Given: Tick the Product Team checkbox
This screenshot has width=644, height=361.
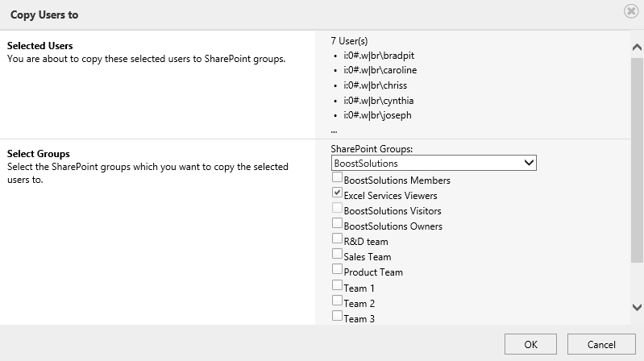Looking at the screenshot, I should [x=337, y=271].
